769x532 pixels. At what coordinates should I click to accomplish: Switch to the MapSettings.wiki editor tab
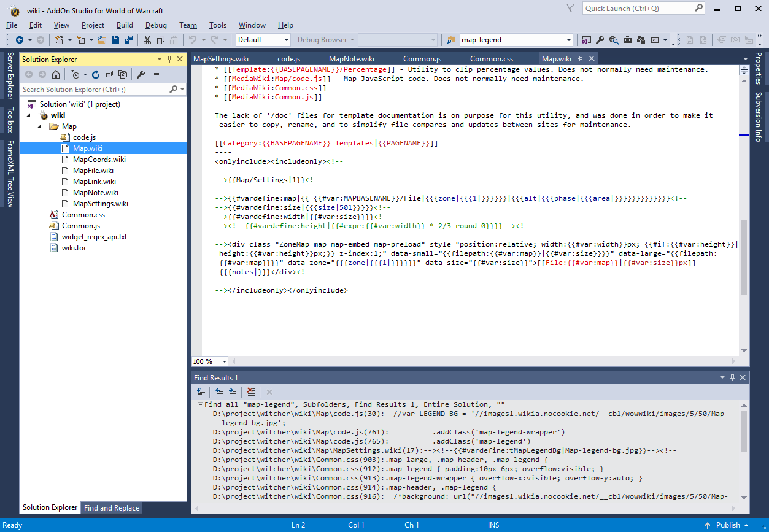(221, 59)
